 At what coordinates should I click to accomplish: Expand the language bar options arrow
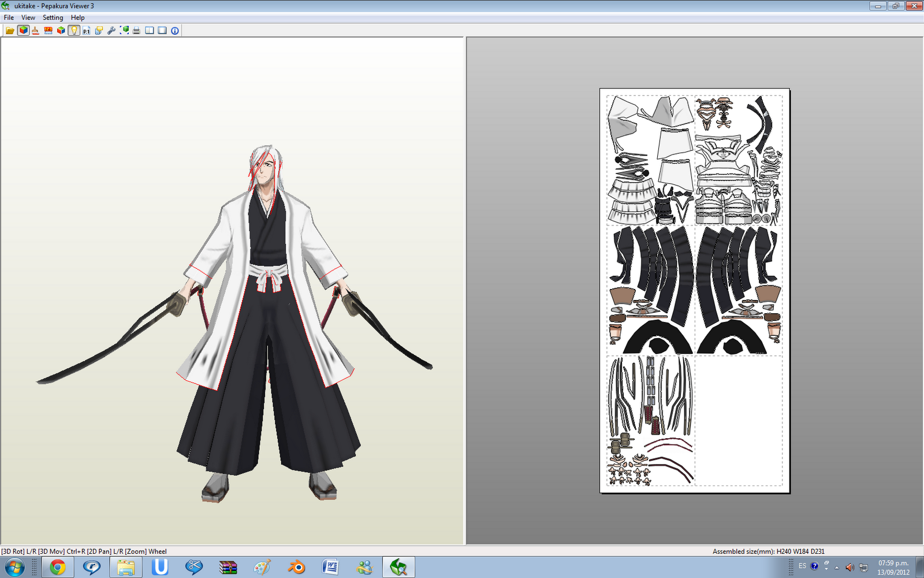click(826, 570)
